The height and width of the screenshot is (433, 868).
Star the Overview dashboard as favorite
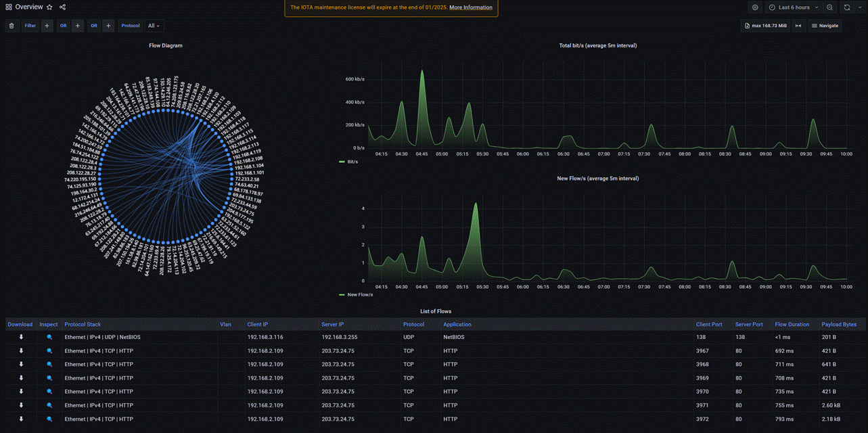tap(49, 7)
